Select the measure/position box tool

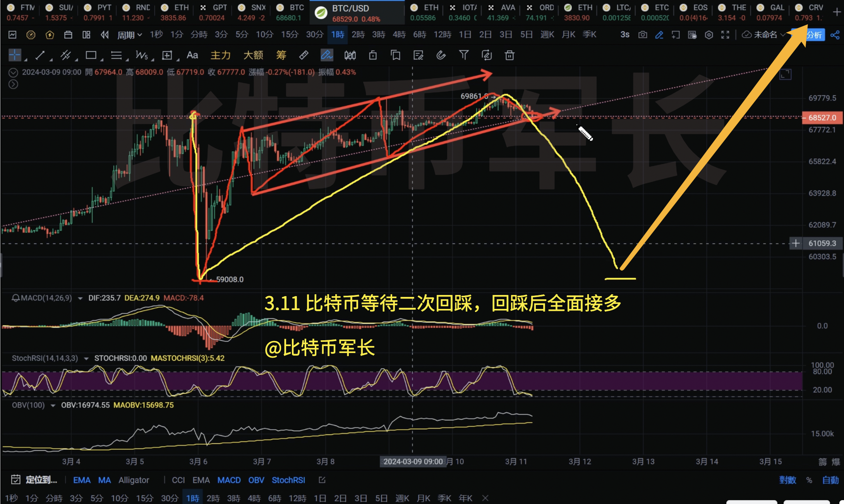[x=167, y=55]
